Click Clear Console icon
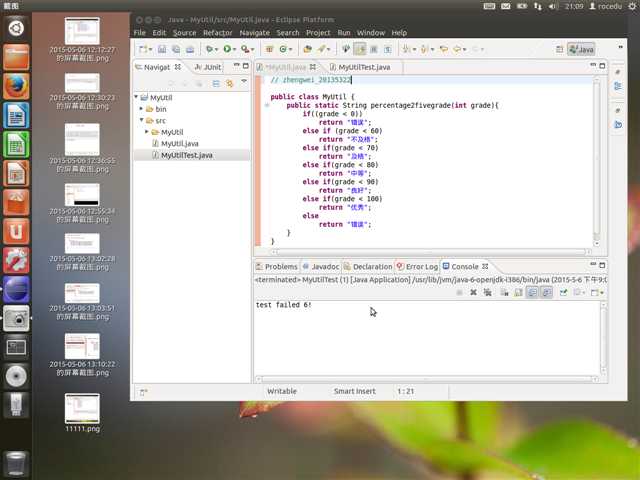Screen dimensions: 640x480 (x=504, y=292)
